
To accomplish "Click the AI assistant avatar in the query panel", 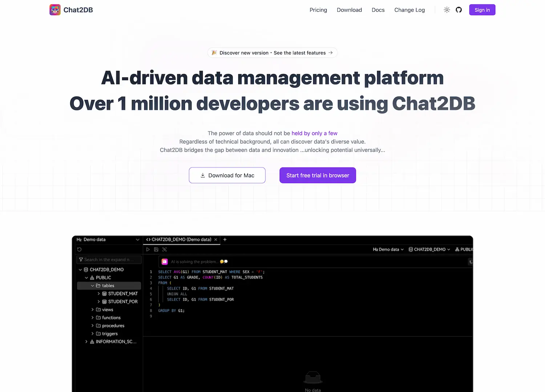I will (x=165, y=262).
